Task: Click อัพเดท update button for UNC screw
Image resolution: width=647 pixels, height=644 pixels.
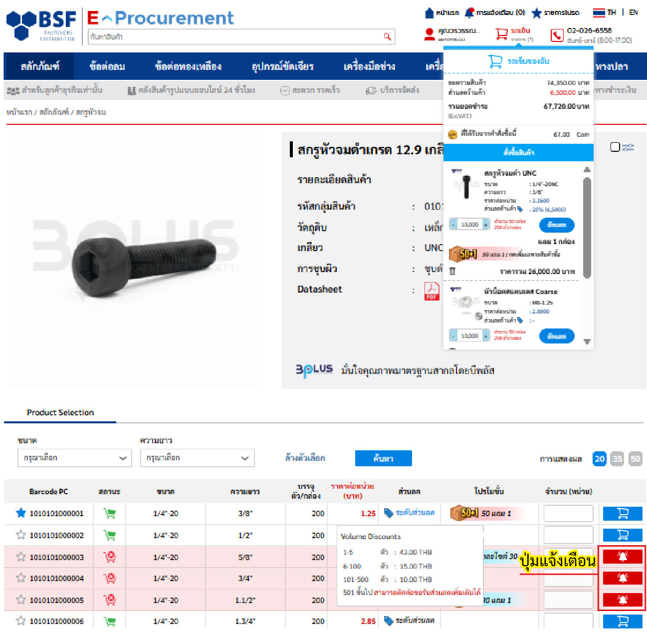Action: (557, 225)
